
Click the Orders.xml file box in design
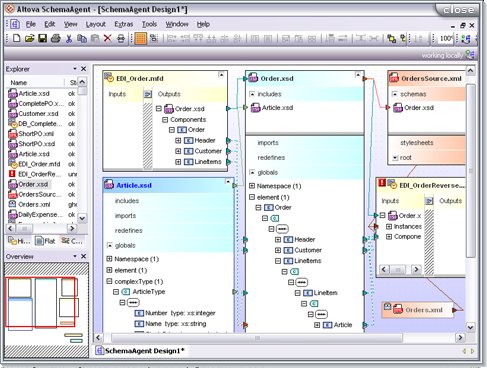tap(417, 310)
